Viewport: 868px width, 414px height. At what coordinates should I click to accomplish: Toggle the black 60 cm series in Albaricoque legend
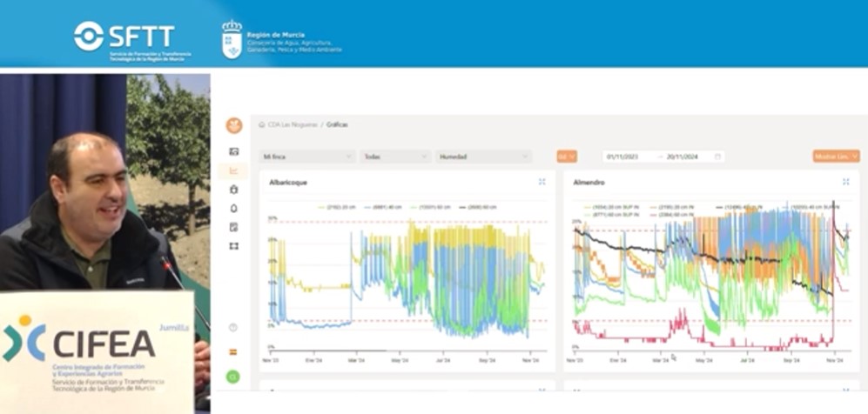pos(477,207)
